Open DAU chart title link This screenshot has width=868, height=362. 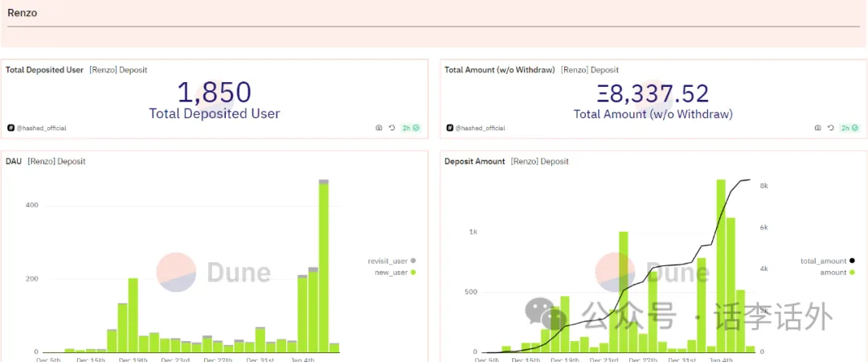click(14, 162)
